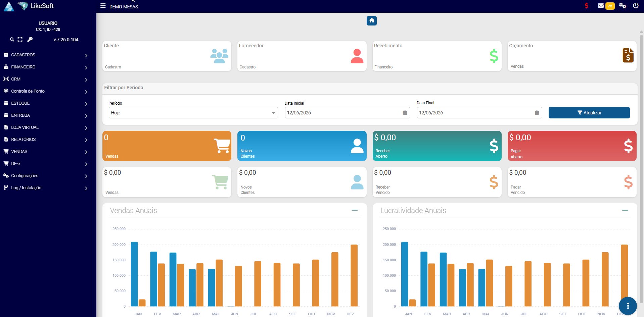The image size is (644, 317).
Task: Open the red dollar icon in header
Action: [x=586, y=6]
